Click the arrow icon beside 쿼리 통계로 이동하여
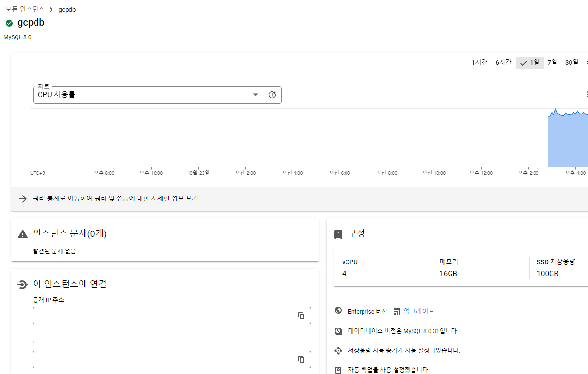The width and height of the screenshot is (588, 374). 22,198
